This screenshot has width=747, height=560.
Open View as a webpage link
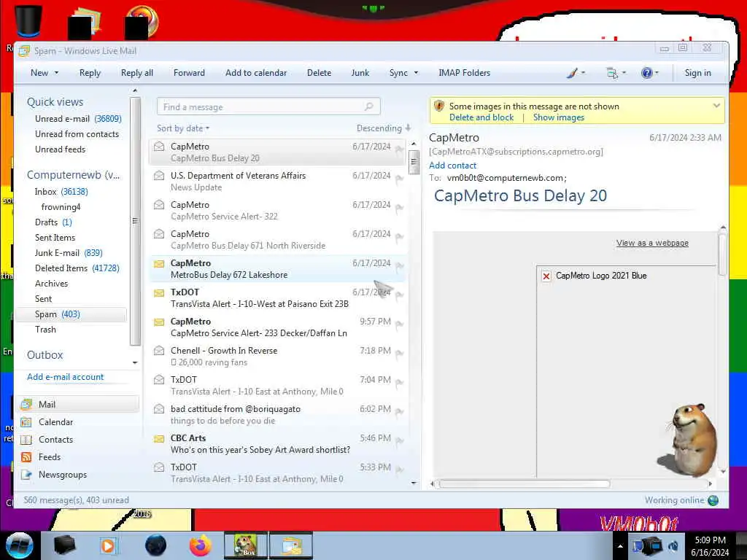click(652, 243)
